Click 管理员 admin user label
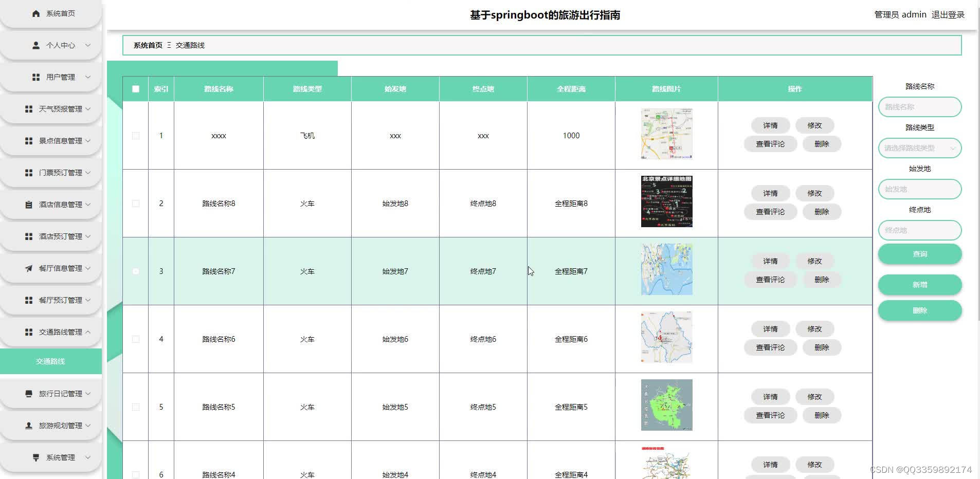Image resolution: width=980 pixels, height=479 pixels. click(900, 15)
